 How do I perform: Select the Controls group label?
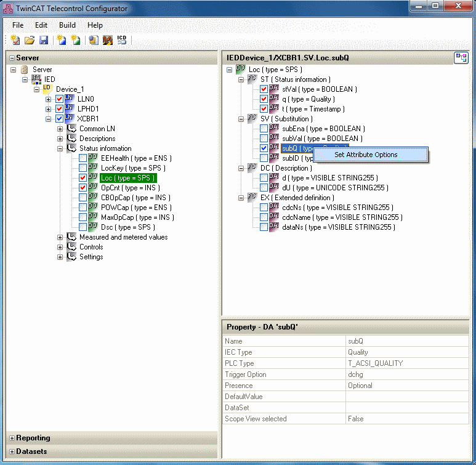pos(91,247)
